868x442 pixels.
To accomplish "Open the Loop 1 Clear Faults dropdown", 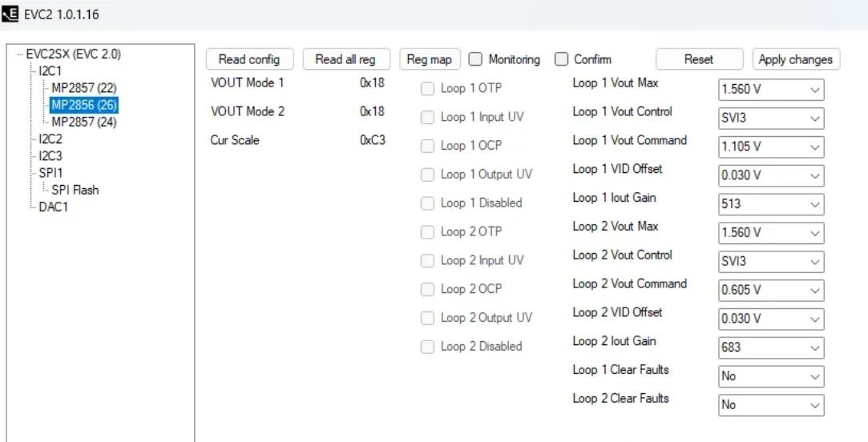I will point(771,376).
